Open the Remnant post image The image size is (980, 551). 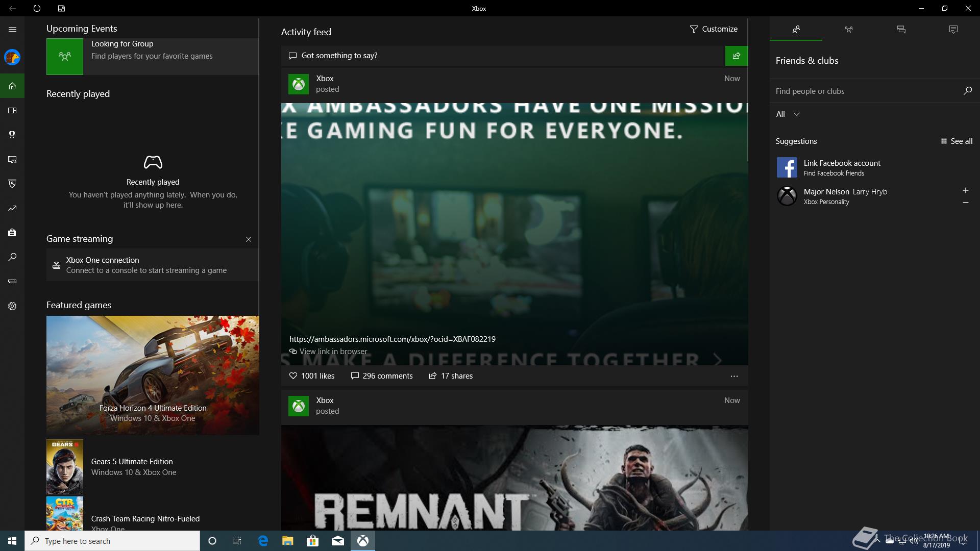(x=514, y=478)
